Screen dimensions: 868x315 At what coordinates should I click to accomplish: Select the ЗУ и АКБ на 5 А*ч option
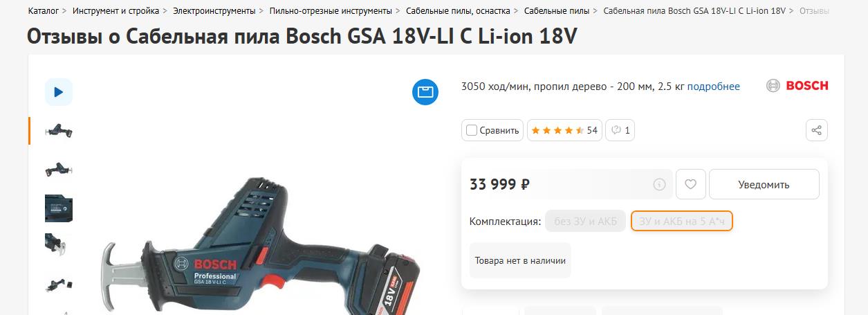click(x=682, y=221)
